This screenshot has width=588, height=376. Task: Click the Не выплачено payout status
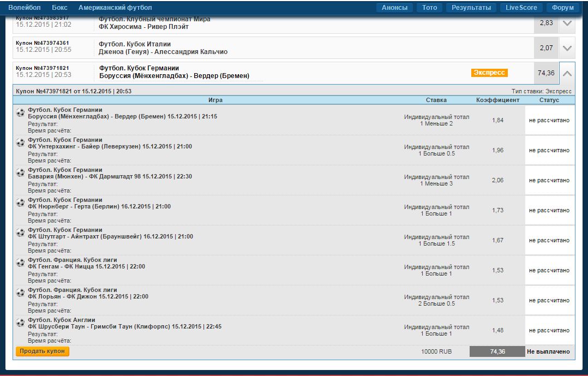pyautogui.click(x=548, y=351)
